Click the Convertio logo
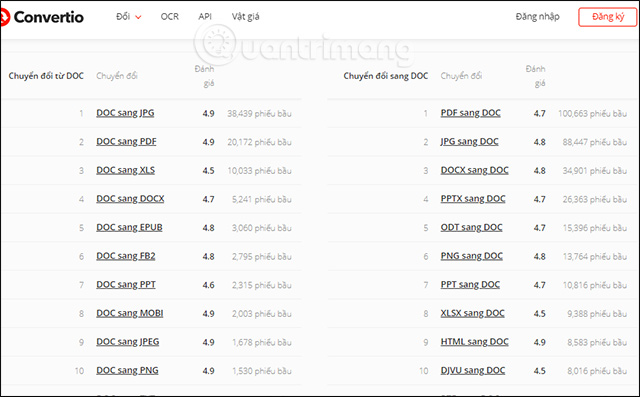This screenshot has height=397, width=640. tap(42, 17)
